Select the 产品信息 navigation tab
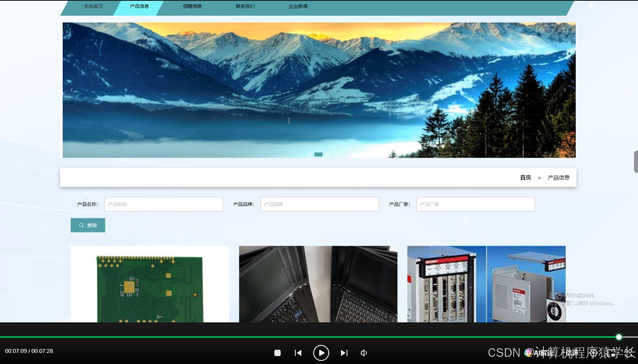This screenshot has width=638, height=364. [139, 6]
